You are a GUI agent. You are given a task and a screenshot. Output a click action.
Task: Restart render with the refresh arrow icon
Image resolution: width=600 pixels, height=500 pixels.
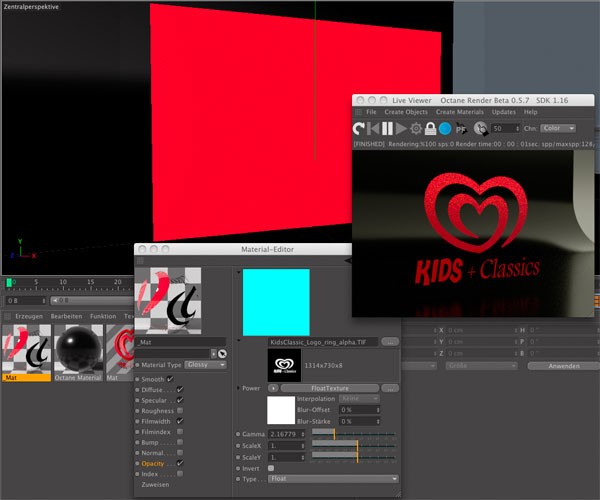coord(359,129)
